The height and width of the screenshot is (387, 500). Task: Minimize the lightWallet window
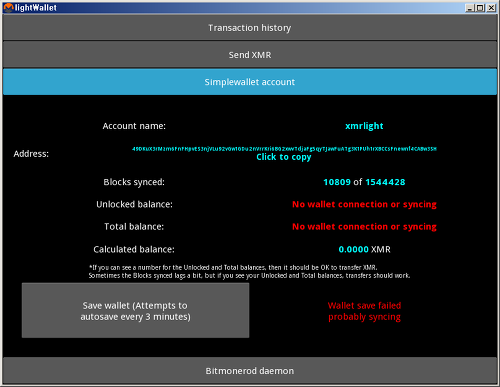[470, 8]
